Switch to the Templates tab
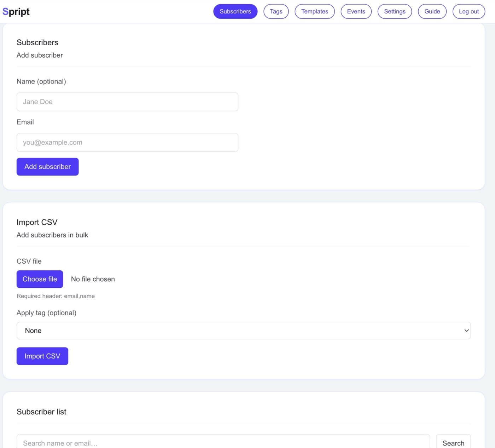 pos(314,11)
